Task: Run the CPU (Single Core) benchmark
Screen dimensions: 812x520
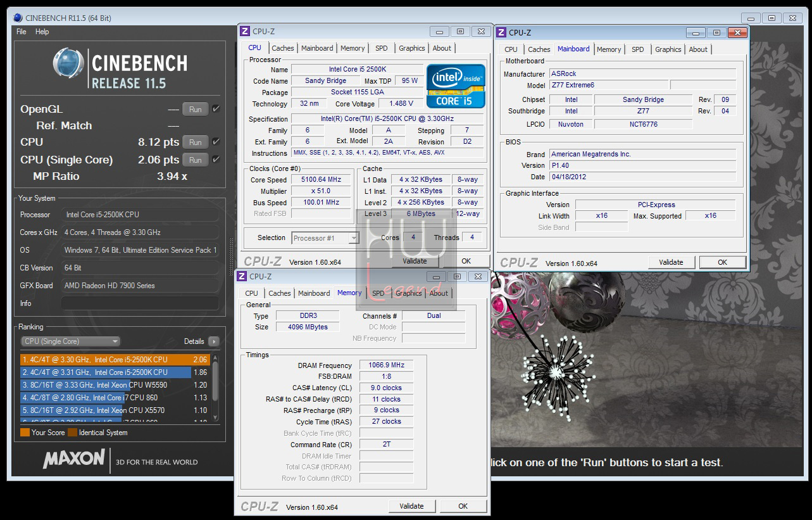Action: point(196,160)
